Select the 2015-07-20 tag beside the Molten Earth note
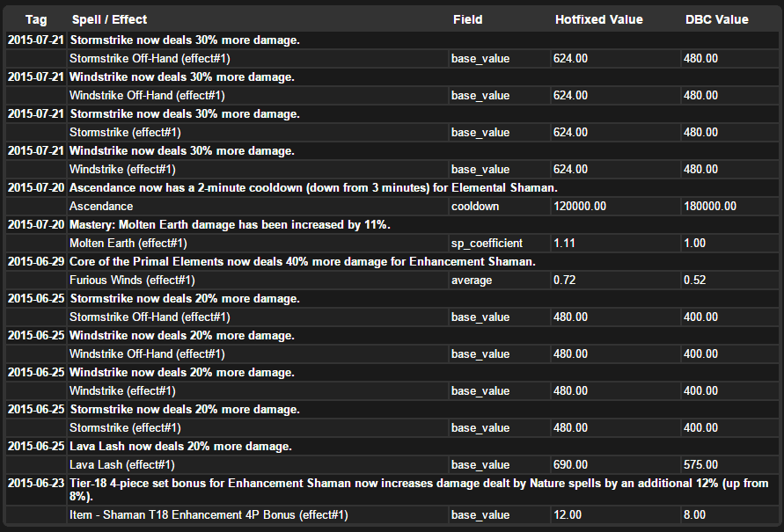Viewport: 784px width, 532px height. point(36,225)
